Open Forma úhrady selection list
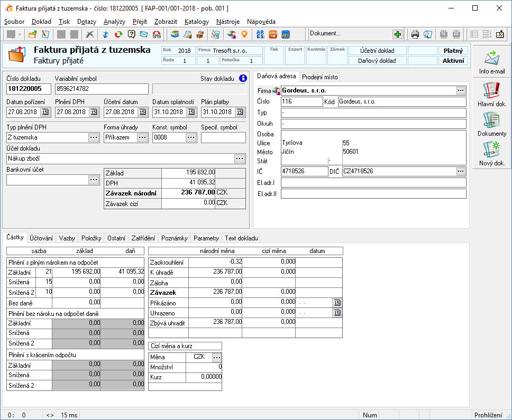This screenshot has width=512, height=420. 142,137
